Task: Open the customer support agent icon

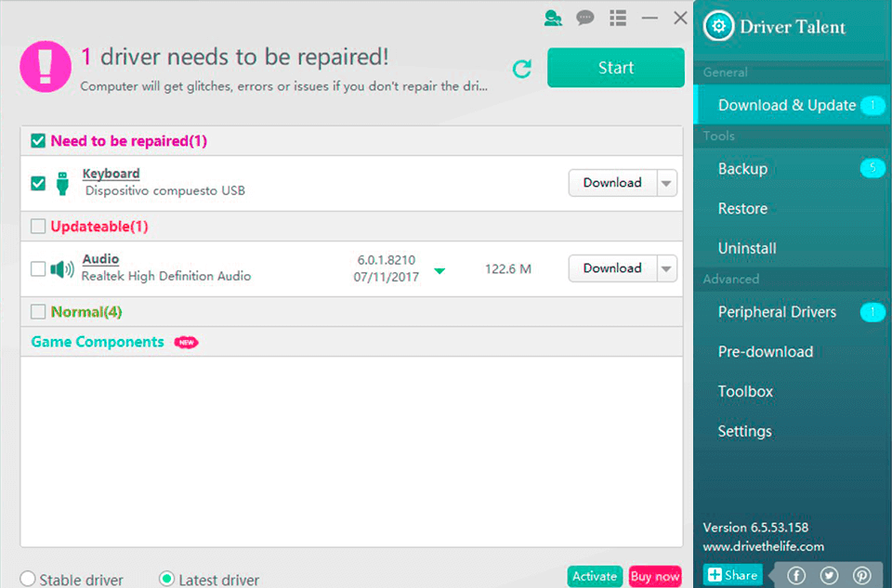Action: pos(553,17)
